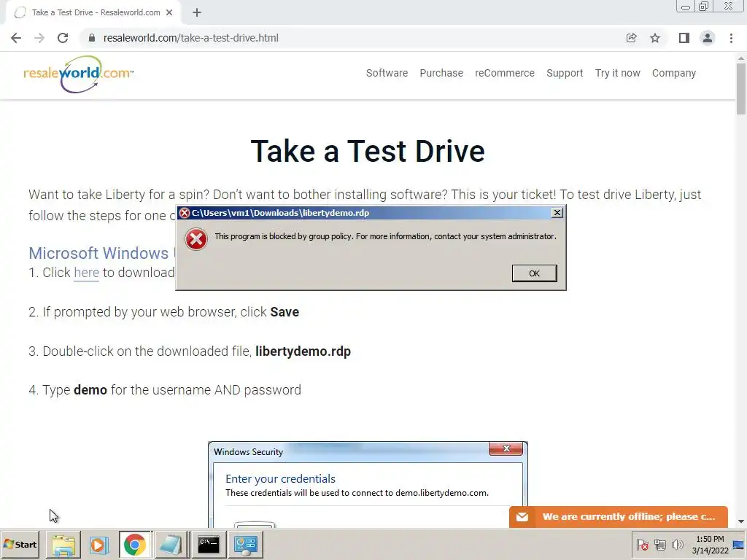The height and width of the screenshot is (560, 747).
Task: Open the Company menu
Action: point(673,73)
